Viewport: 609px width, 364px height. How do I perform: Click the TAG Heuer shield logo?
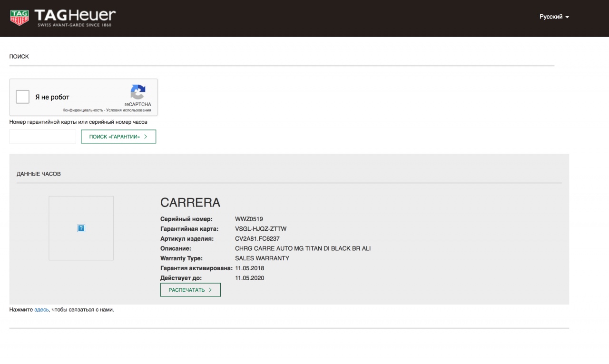coord(20,18)
